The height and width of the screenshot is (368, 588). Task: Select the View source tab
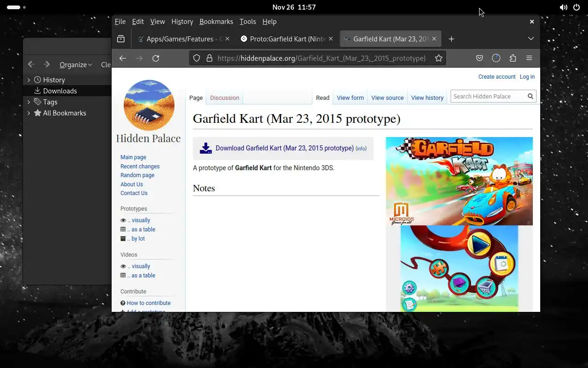point(387,98)
